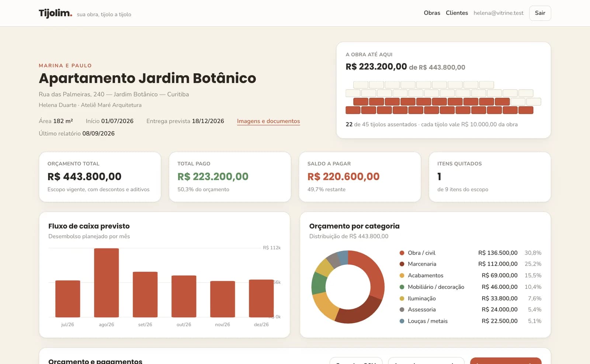Click the Obra / civil legend color dot

coord(402,253)
